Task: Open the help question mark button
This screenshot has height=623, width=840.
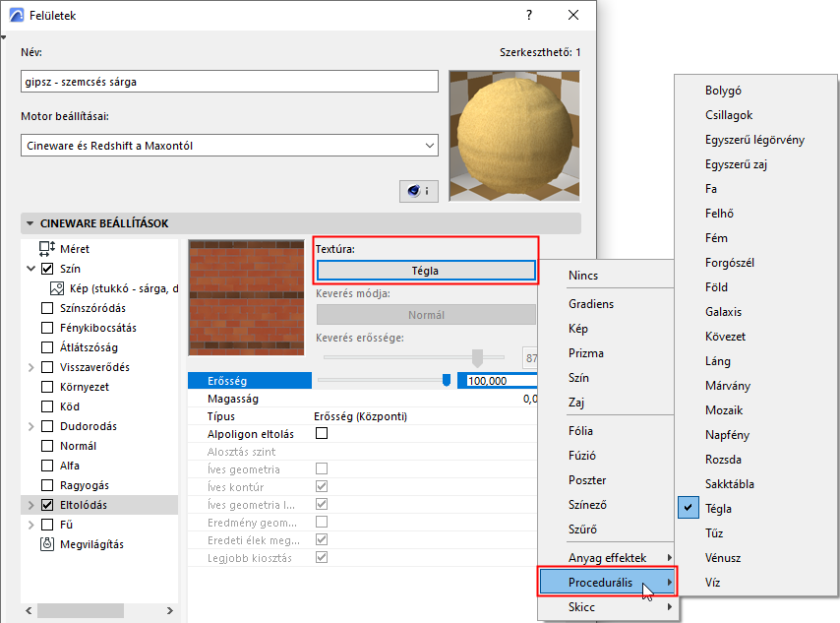Action: point(529,15)
